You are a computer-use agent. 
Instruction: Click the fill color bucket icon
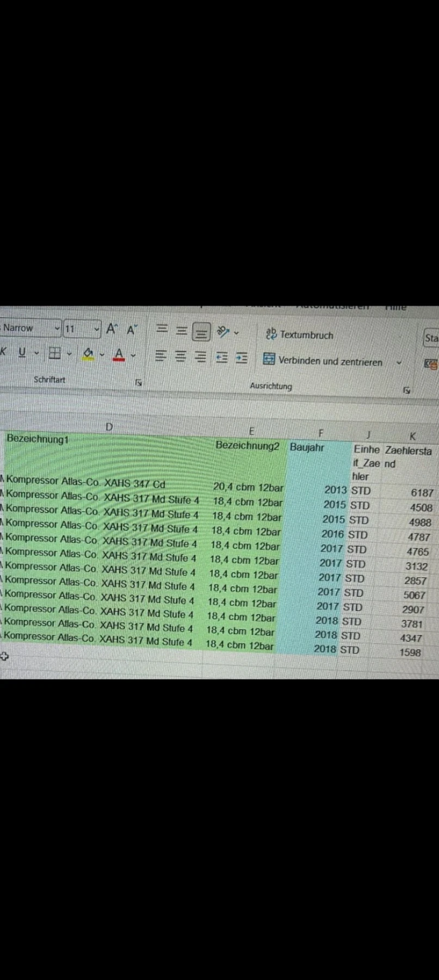pyautogui.click(x=88, y=354)
